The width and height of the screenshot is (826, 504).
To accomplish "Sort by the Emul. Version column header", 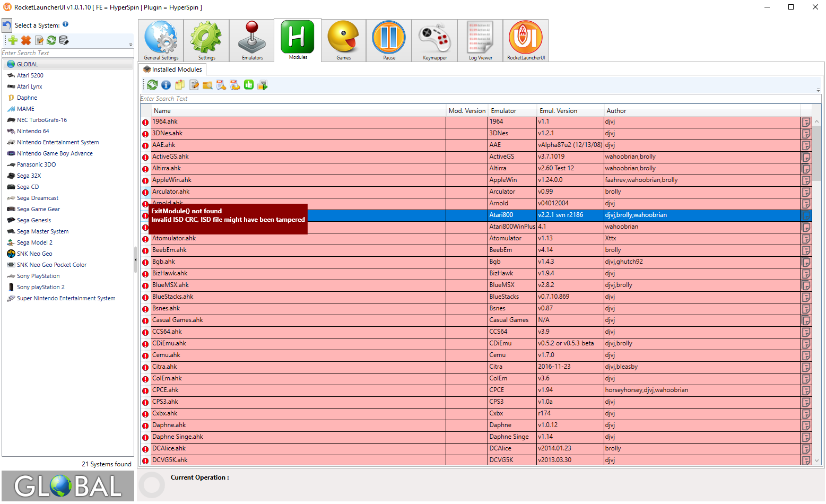I will pos(570,111).
